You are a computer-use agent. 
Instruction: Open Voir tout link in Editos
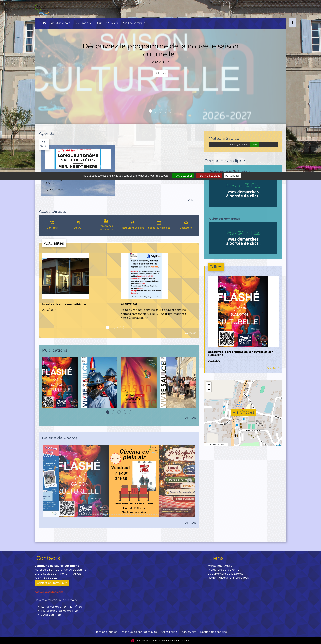coord(273,368)
